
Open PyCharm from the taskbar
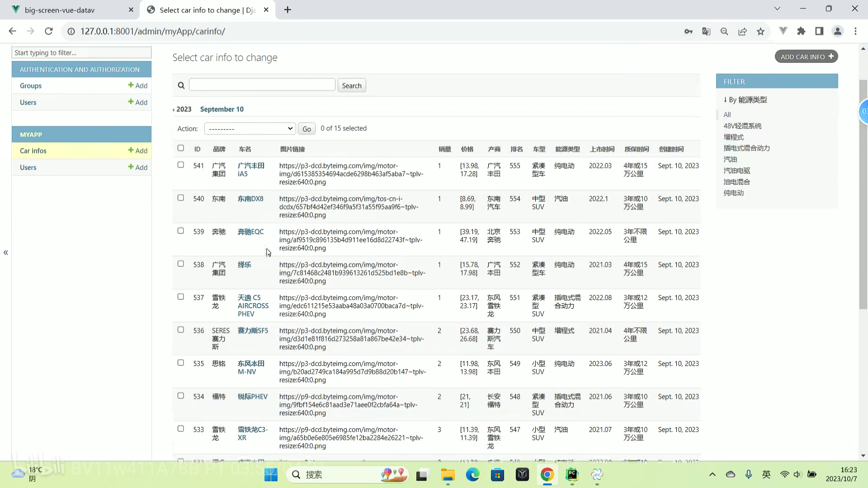click(x=572, y=474)
